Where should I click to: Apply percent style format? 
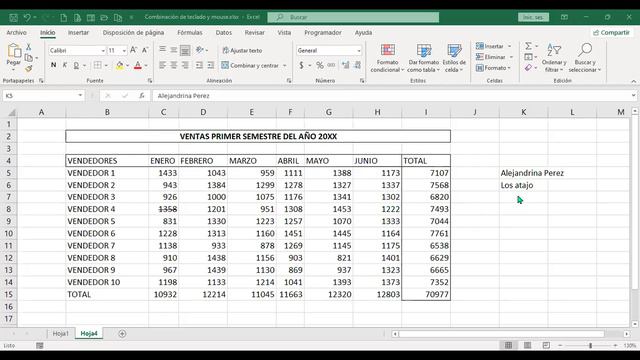click(320, 65)
